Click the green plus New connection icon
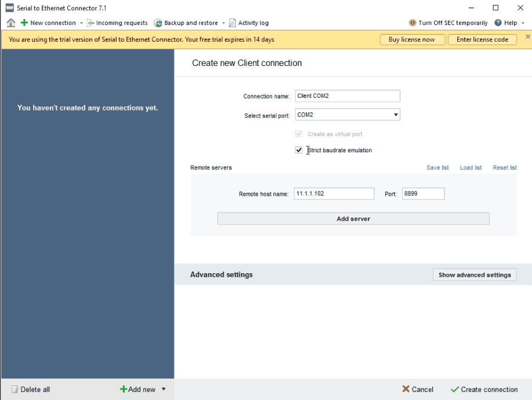The image size is (532, 400). [24, 23]
